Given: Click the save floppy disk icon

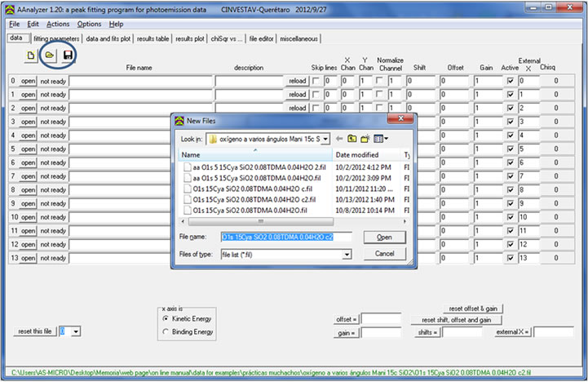Looking at the screenshot, I should [x=69, y=55].
